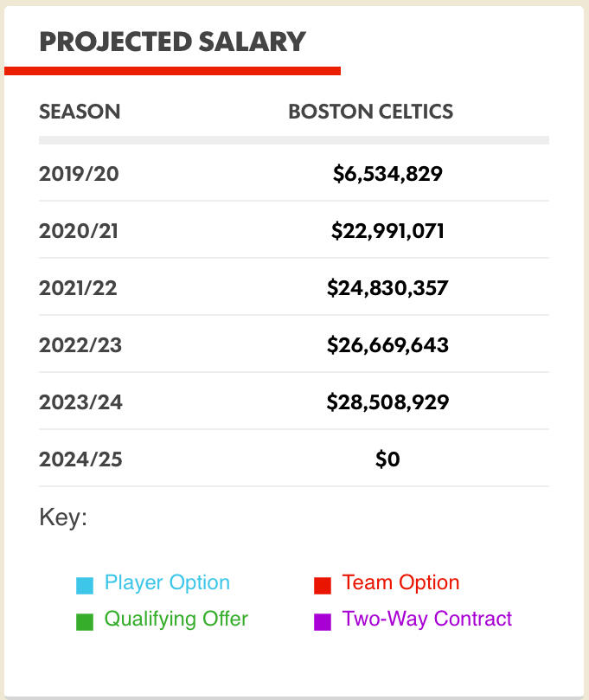The height and width of the screenshot is (700, 589).
Task: Click the BOSTON CELTICS column header
Action: (370, 112)
